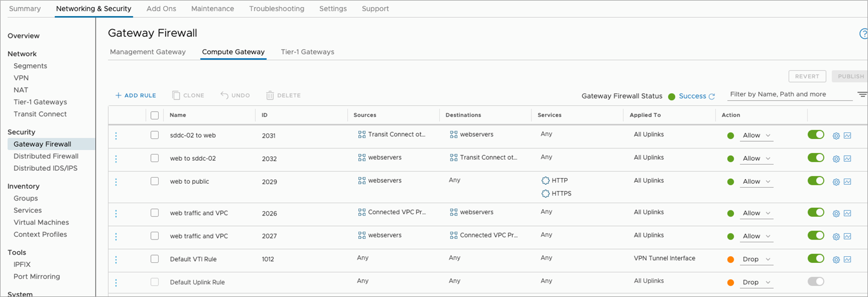Open settings gear for sddc-02 to web rule
868x297 pixels.
(836, 136)
